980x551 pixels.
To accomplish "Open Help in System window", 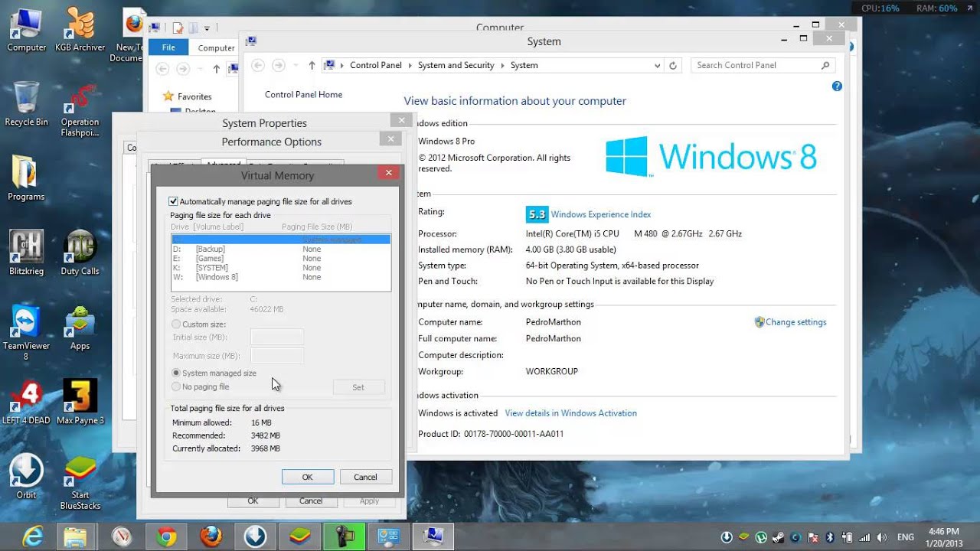I will (837, 86).
